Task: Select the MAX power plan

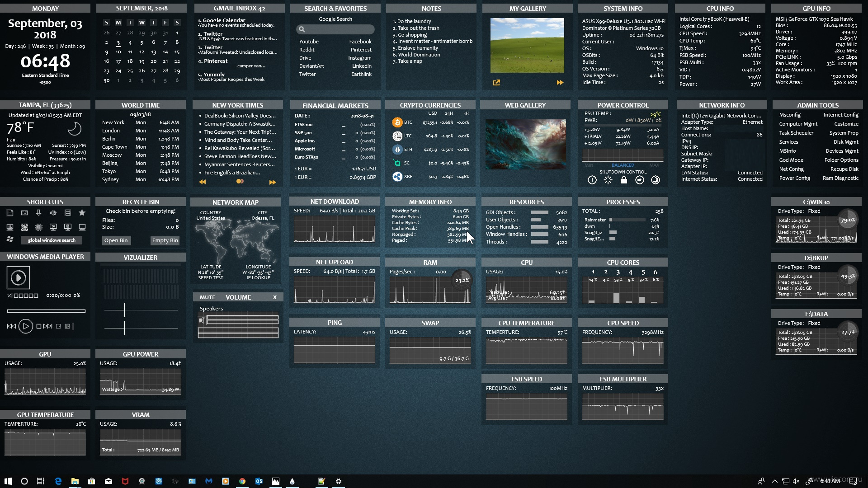Action: (654, 165)
